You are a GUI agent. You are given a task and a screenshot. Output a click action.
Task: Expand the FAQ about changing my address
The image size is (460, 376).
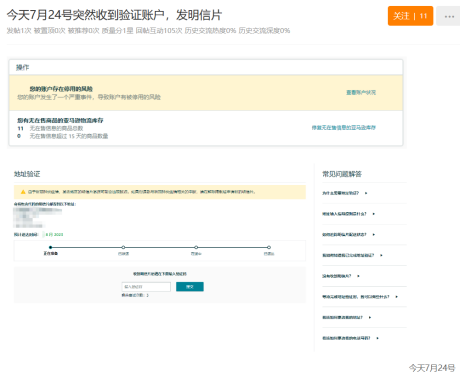coord(347,317)
